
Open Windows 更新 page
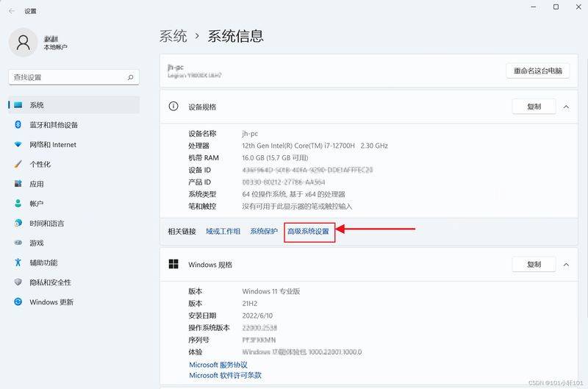click(x=74, y=301)
